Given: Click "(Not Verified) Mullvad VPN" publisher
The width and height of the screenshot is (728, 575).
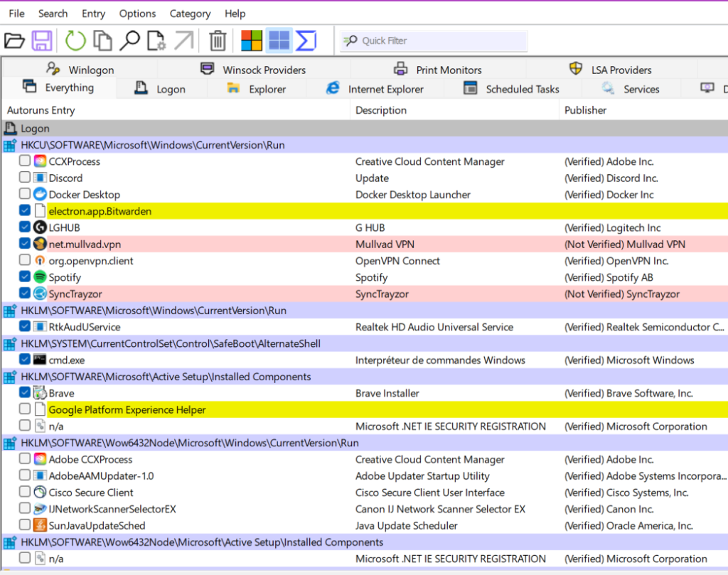Looking at the screenshot, I should click(x=624, y=244).
